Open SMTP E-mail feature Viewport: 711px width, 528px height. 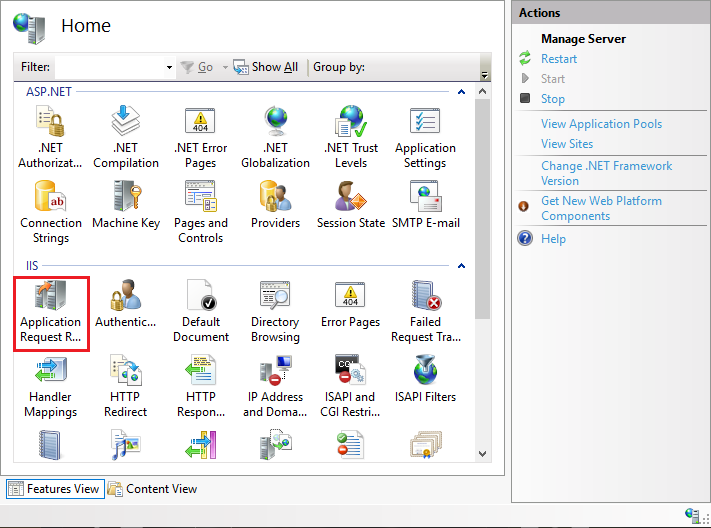tap(426, 205)
